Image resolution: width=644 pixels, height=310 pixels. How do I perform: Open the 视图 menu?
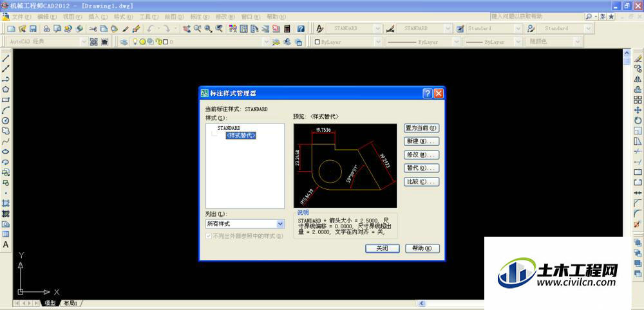point(72,17)
